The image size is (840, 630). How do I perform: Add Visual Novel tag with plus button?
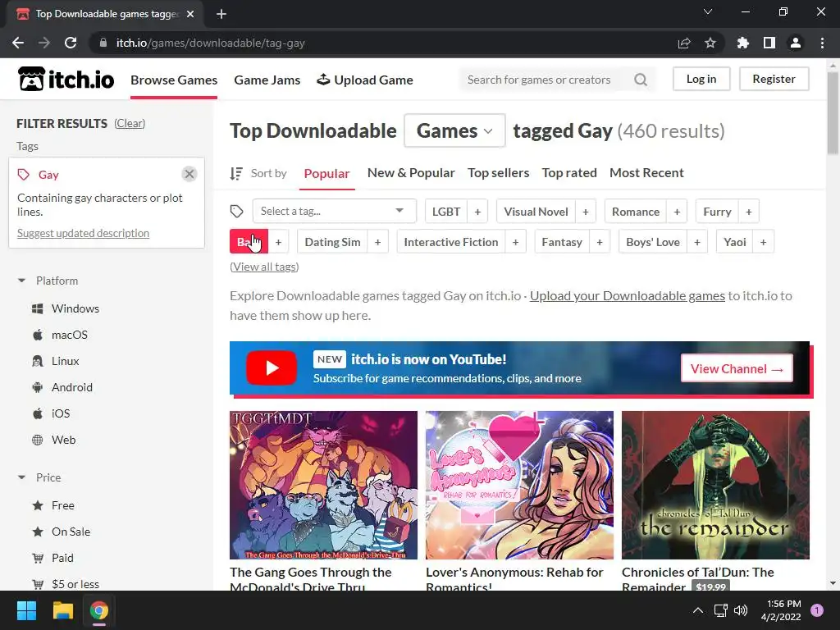[x=586, y=212]
